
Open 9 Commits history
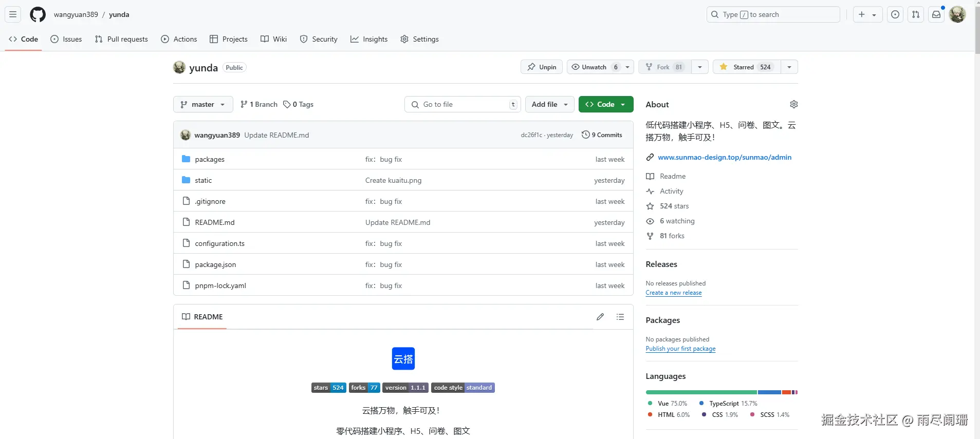click(x=602, y=135)
